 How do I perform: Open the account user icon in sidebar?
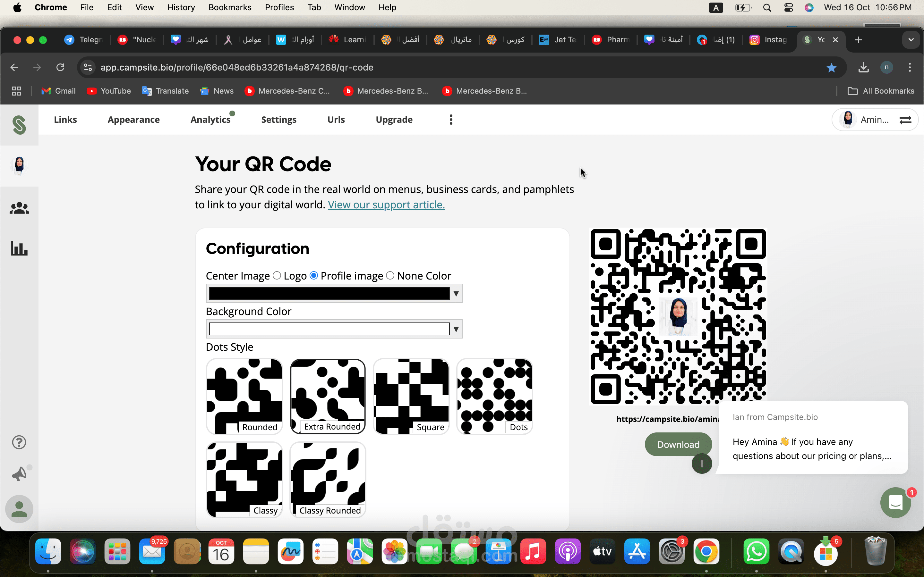tap(19, 509)
